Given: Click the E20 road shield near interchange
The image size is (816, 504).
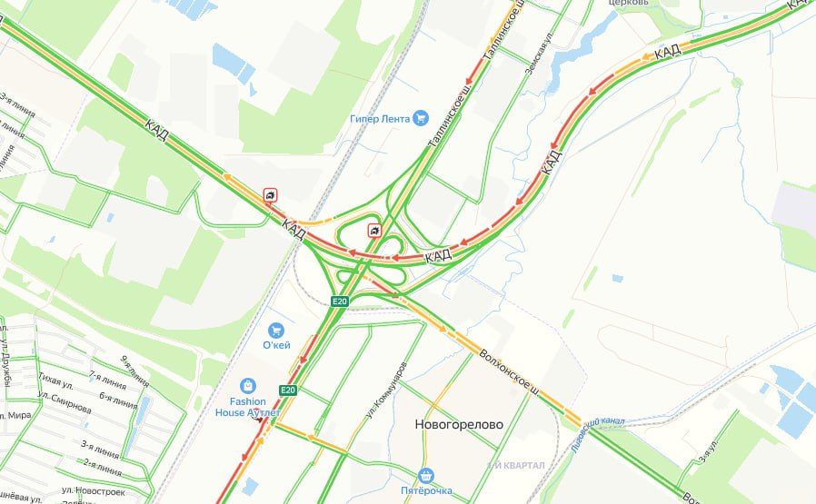Looking at the screenshot, I should (339, 301).
